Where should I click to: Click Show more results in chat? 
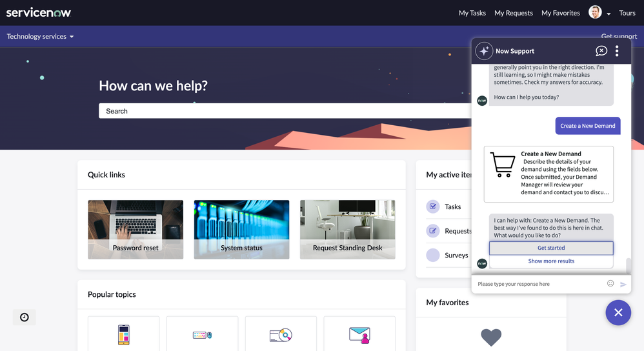pos(551,261)
